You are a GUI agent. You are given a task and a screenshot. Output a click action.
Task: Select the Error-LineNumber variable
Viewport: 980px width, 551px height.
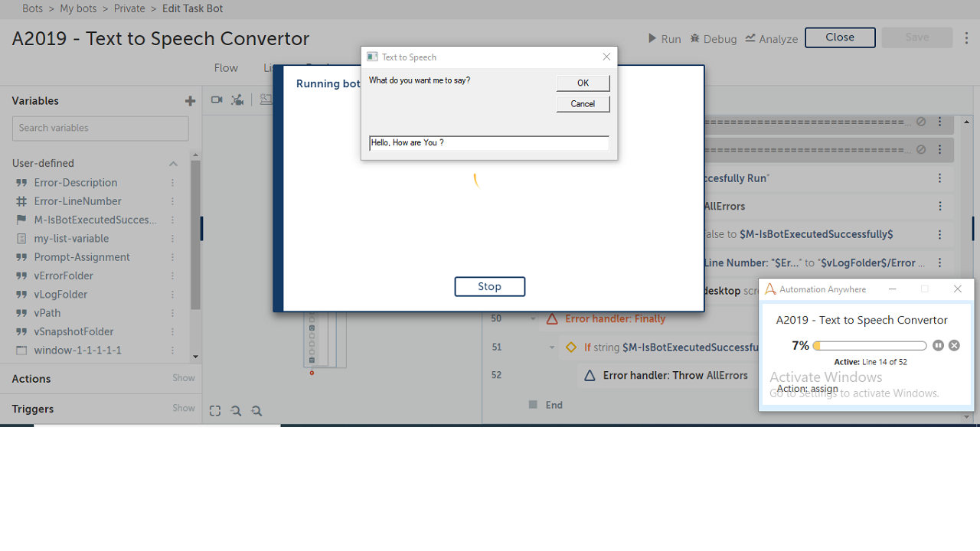point(77,201)
